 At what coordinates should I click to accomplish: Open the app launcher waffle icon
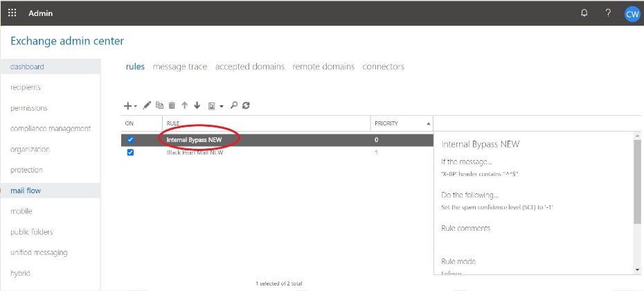click(x=12, y=12)
